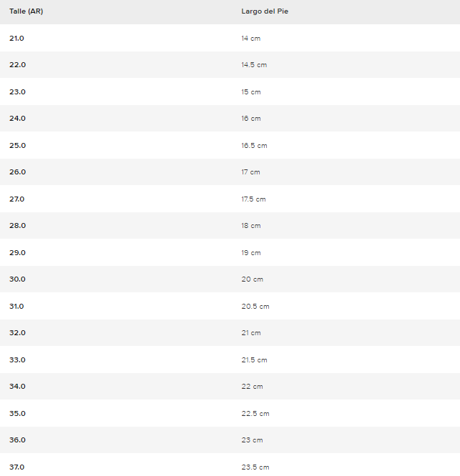Select size 33.0 in Talle column

coord(17,360)
